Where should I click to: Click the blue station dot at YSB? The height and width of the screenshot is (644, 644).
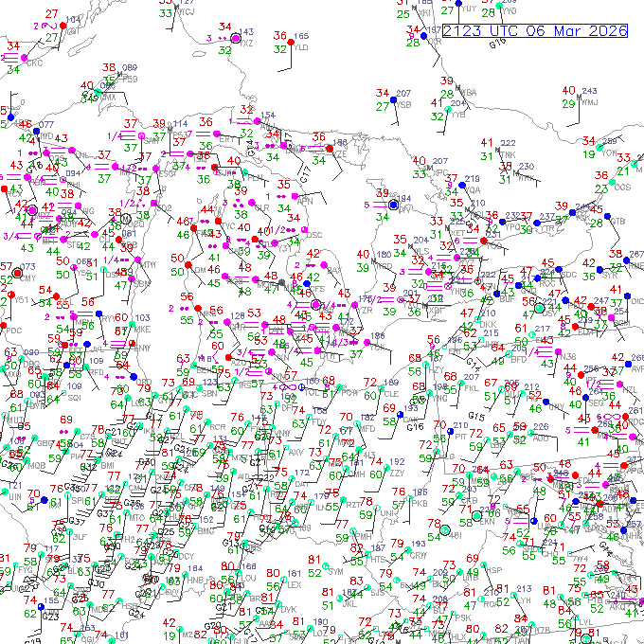(393, 99)
